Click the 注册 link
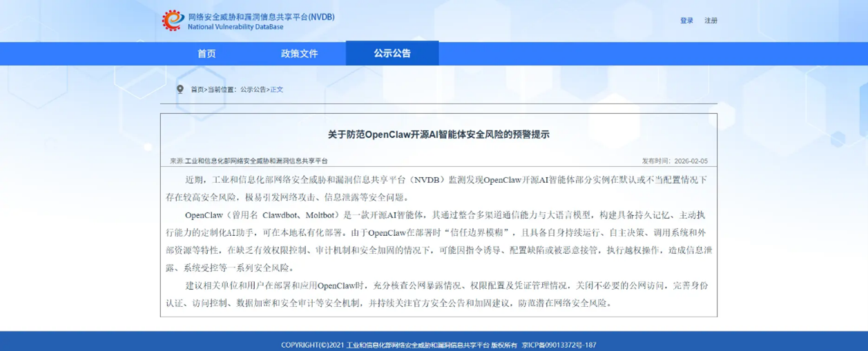The image size is (868, 351). point(711,21)
